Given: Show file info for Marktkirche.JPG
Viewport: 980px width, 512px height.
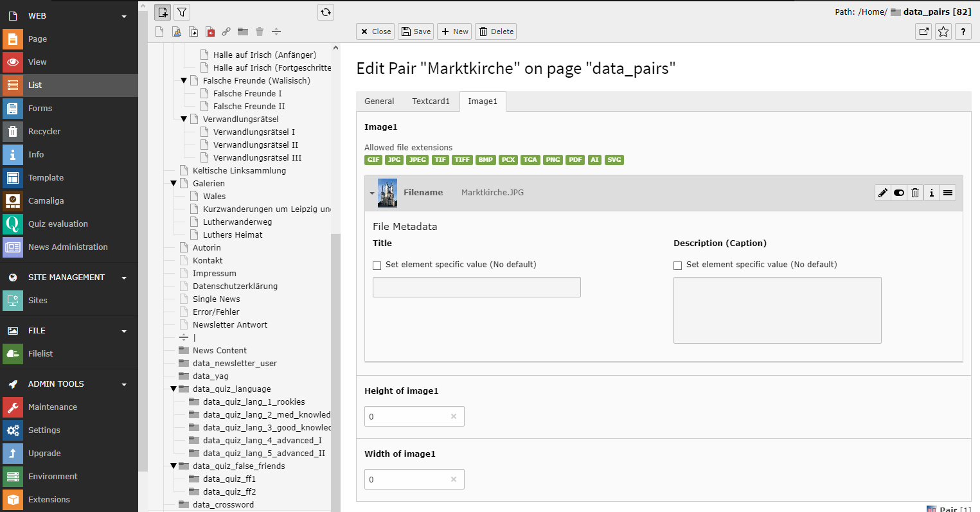Looking at the screenshot, I should pos(931,193).
